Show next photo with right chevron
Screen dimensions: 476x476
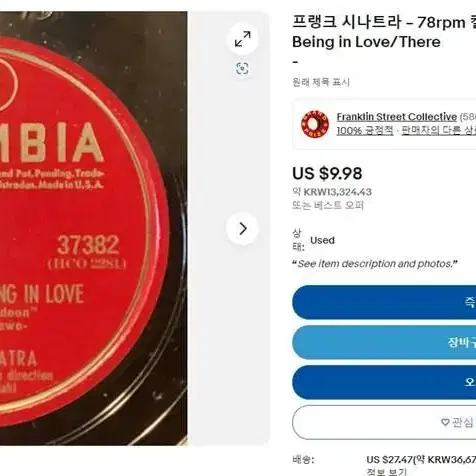click(243, 228)
